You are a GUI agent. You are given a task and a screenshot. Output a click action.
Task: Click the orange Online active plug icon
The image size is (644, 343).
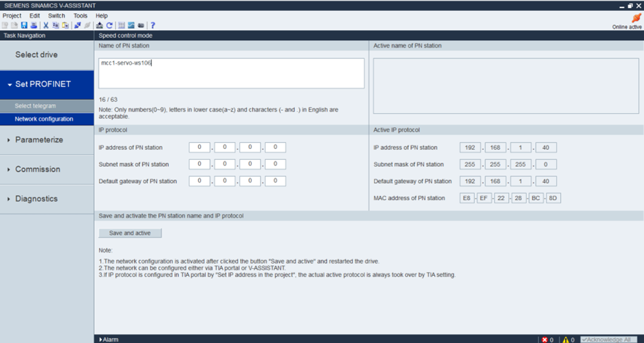637,18
